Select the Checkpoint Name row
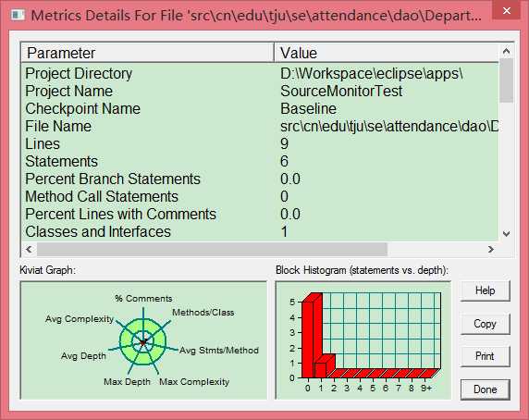 coord(260,108)
